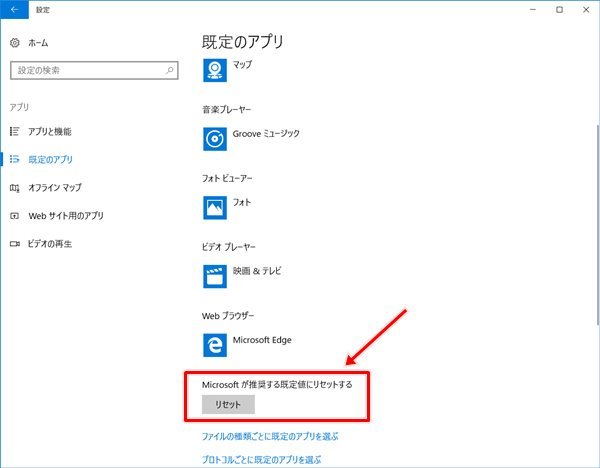Click the 音楽プレーヤー label

coord(227,110)
